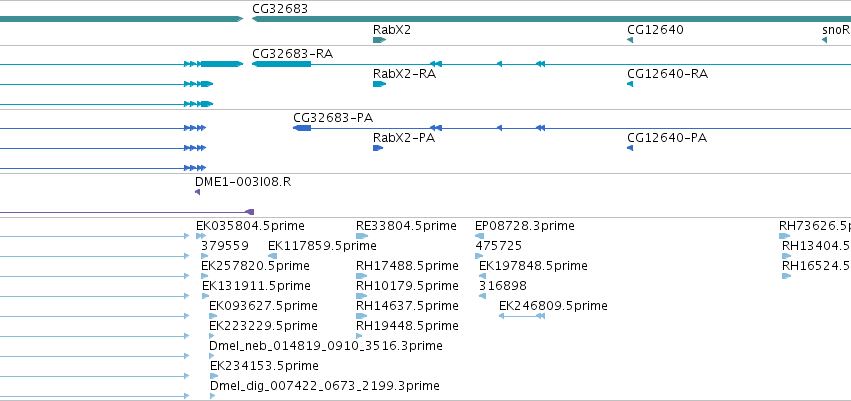Select the EK131911.5prime label
The height and width of the screenshot is (401, 851).
pos(256,286)
